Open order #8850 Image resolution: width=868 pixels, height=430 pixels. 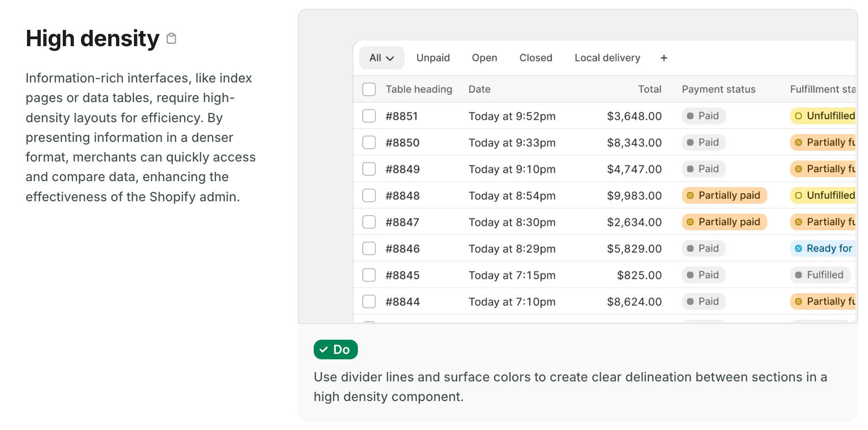(403, 143)
